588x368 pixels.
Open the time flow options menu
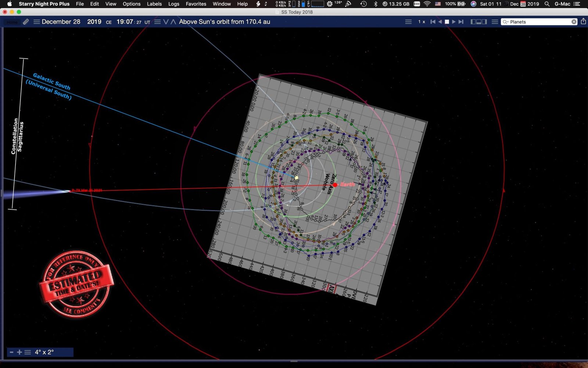pos(408,22)
